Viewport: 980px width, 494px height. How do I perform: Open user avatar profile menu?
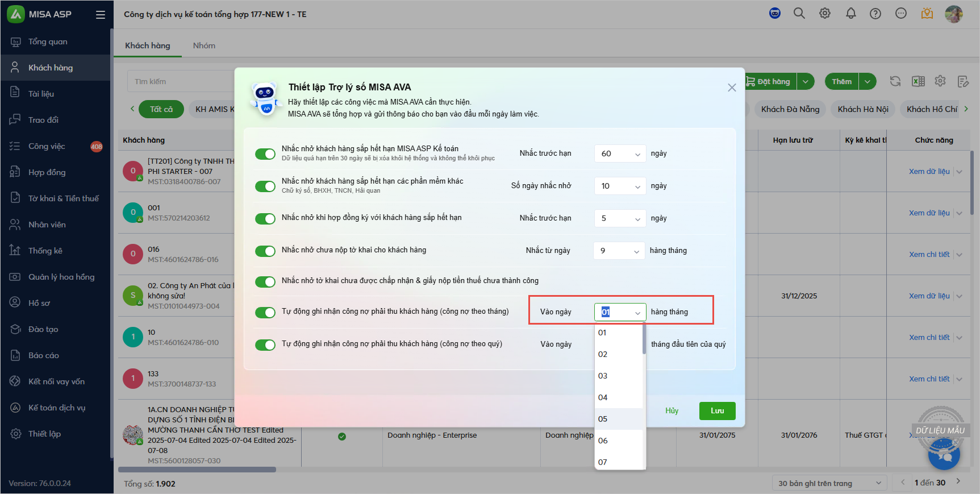pos(954,14)
